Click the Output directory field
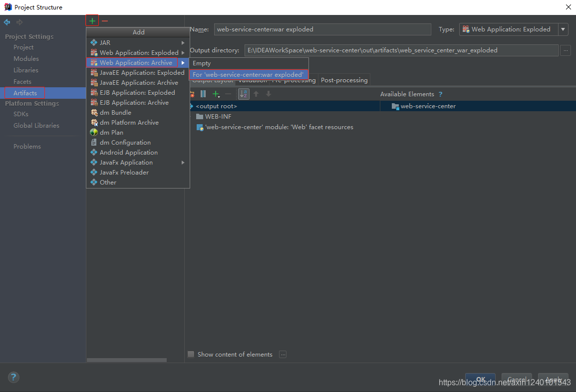The image size is (576, 392). coord(401,50)
